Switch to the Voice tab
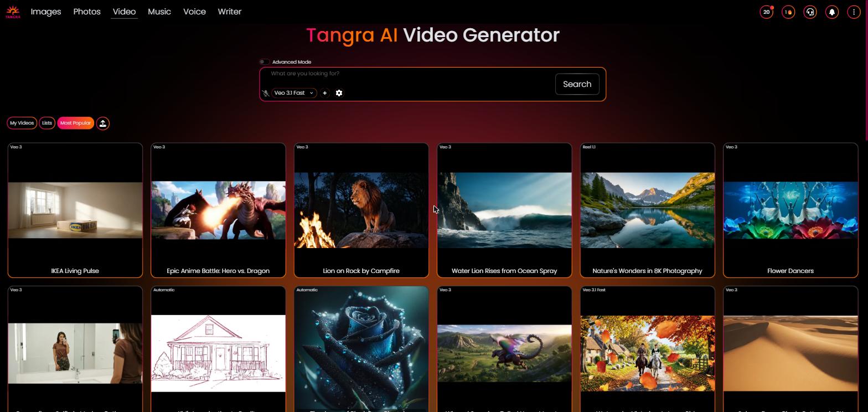This screenshot has width=868, height=412. point(194,12)
